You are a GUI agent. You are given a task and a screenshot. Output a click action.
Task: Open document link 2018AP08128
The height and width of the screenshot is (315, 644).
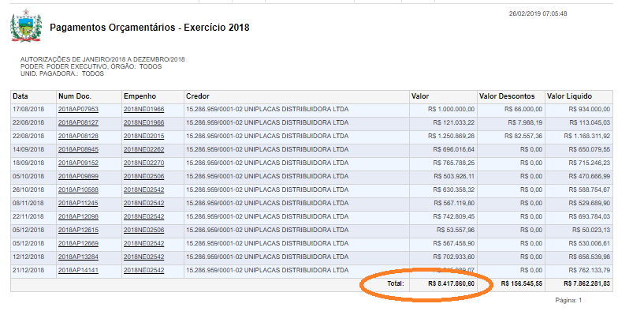click(78, 136)
